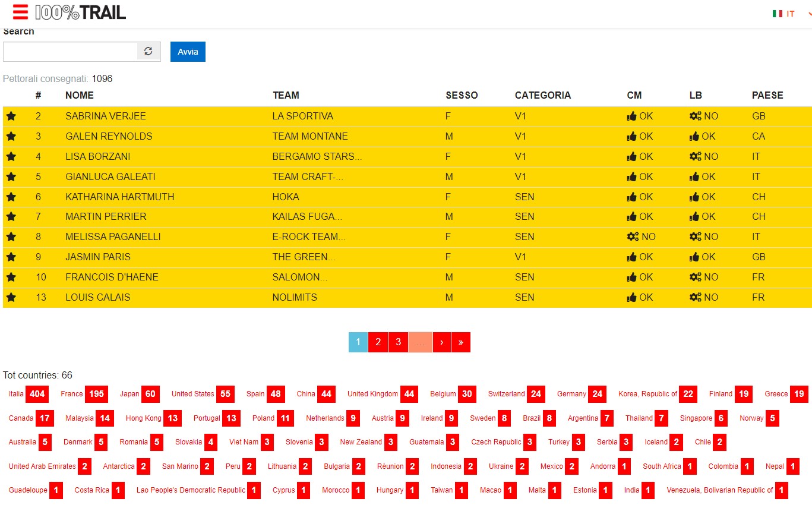Click star icon for Francois D'Haene

[x=11, y=277]
